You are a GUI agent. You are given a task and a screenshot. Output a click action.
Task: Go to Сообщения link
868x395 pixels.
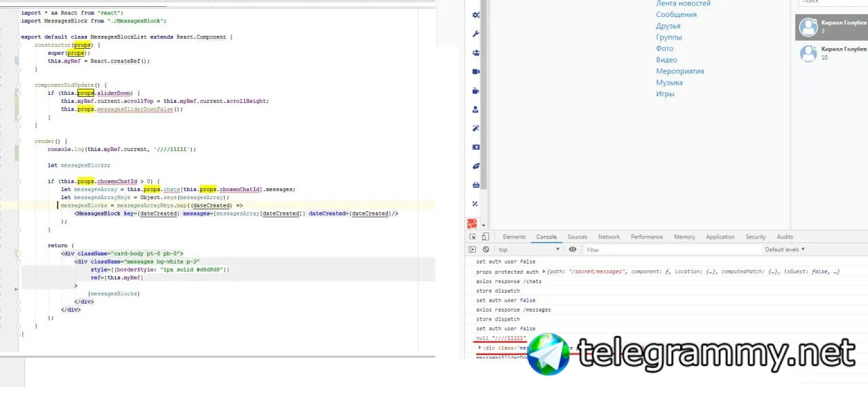coord(676,14)
